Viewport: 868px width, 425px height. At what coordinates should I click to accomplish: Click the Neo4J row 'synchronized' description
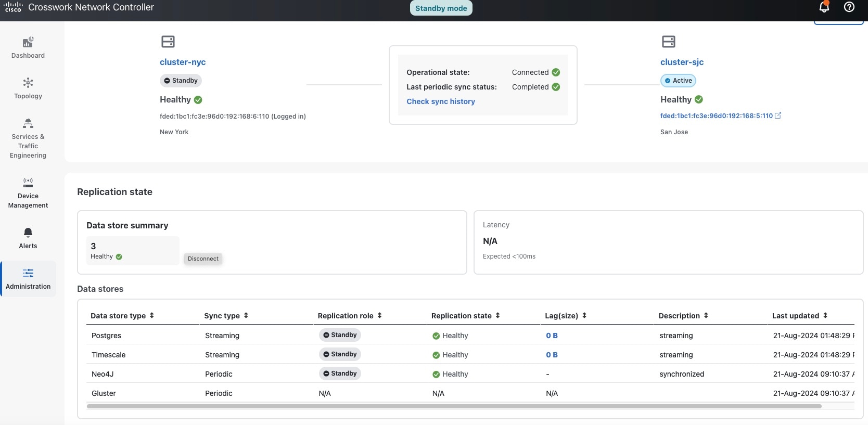pyautogui.click(x=682, y=374)
